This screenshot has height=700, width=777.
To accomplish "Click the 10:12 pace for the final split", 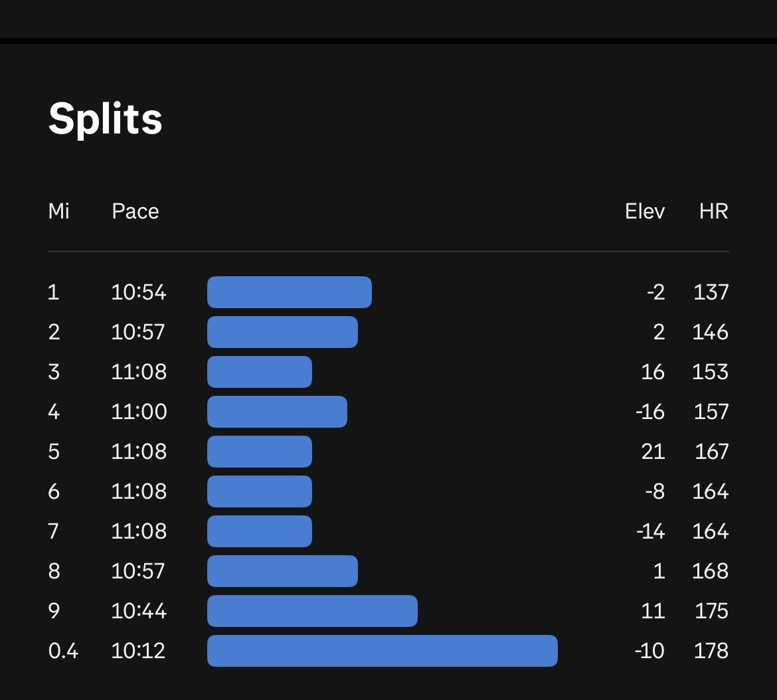I will 138,651.
